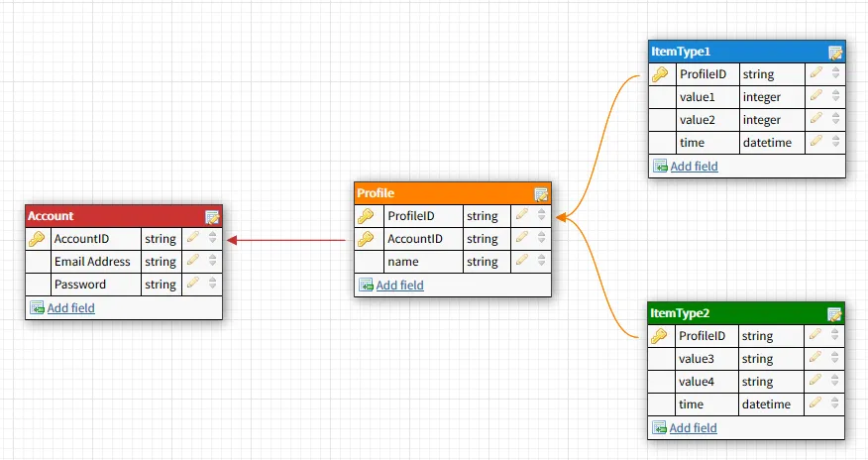The image size is (868, 460).
Task: Click the key icon beside ItemType1's ProfileID
Action: click(x=660, y=74)
